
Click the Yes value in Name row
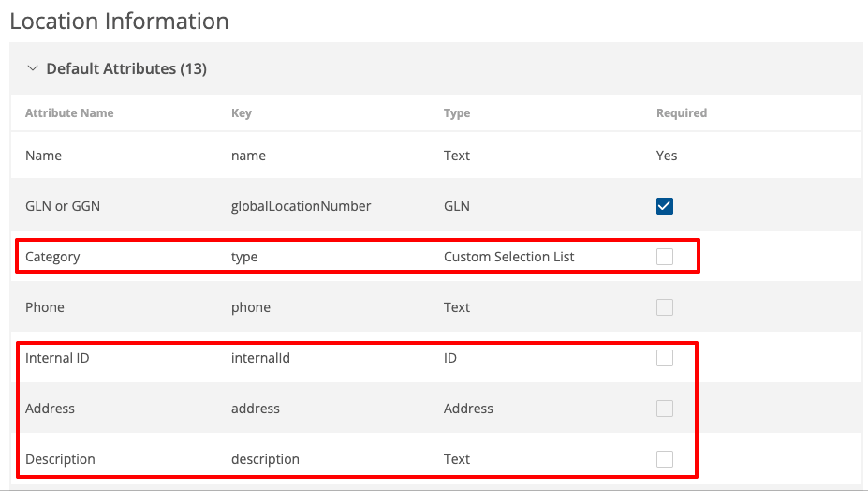(667, 156)
